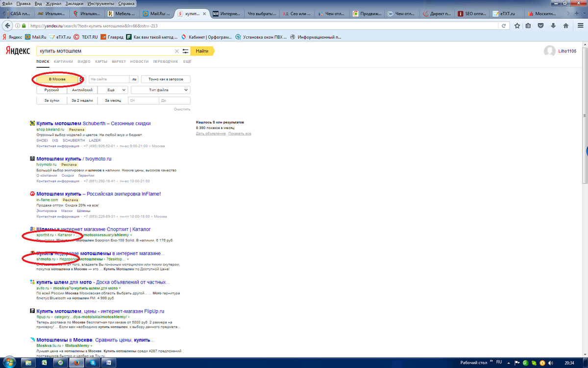The height and width of the screenshot is (368, 588).
Task: Expand the sporthit.ru result URL arrow
Action: (131, 236)
